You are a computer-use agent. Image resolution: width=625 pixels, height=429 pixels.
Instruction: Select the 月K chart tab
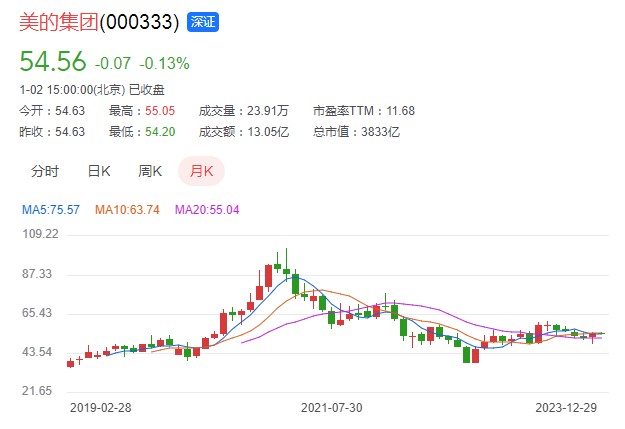(201, 171)
